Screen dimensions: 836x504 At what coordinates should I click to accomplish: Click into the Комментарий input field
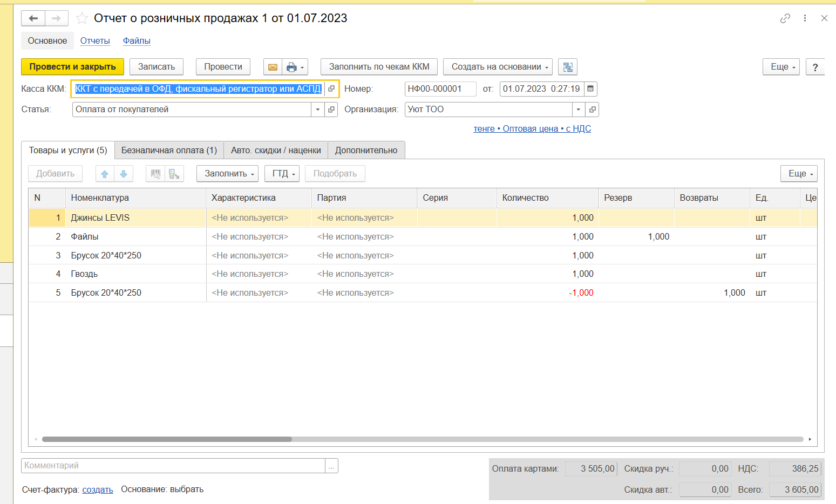click(173, 466)
